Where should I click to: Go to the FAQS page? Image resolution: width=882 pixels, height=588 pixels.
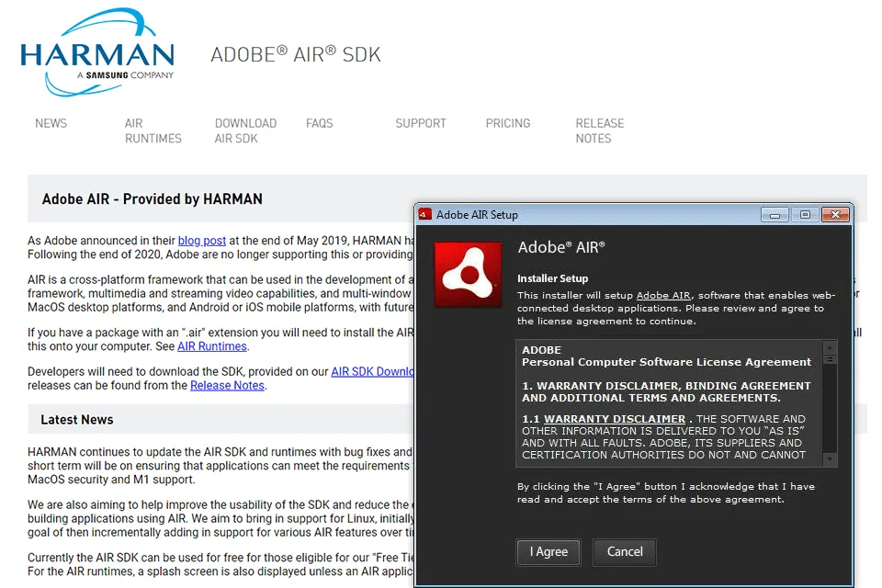click(x=320, y=123)
